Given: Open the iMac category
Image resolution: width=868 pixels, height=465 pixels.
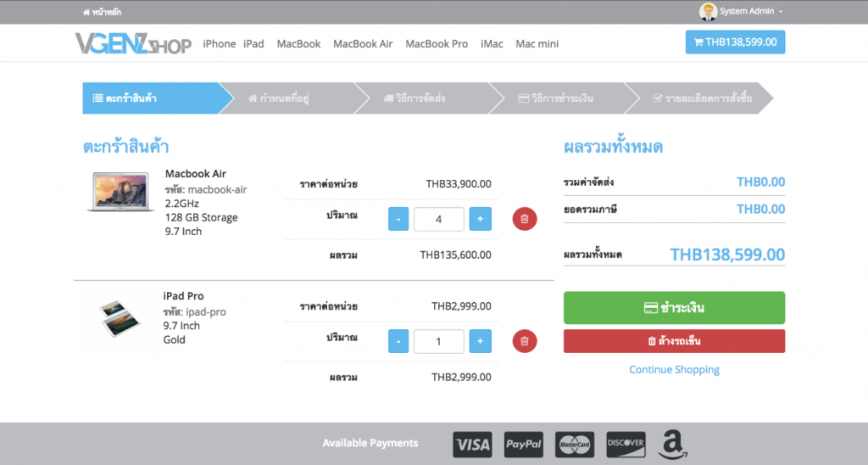Looking at the screenshot, I should 492,44.
